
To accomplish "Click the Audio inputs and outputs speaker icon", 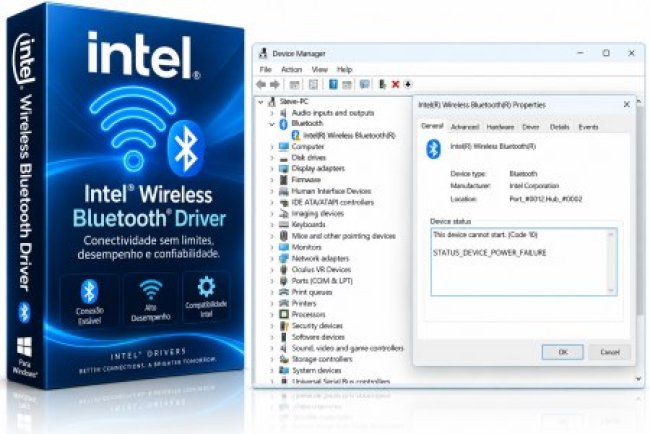I will point(284,113).
